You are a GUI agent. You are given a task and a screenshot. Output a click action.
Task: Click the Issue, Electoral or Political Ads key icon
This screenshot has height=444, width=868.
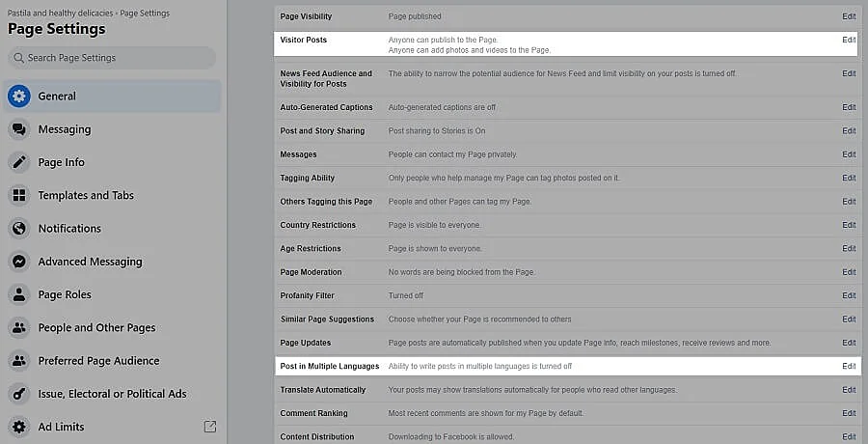19,394
